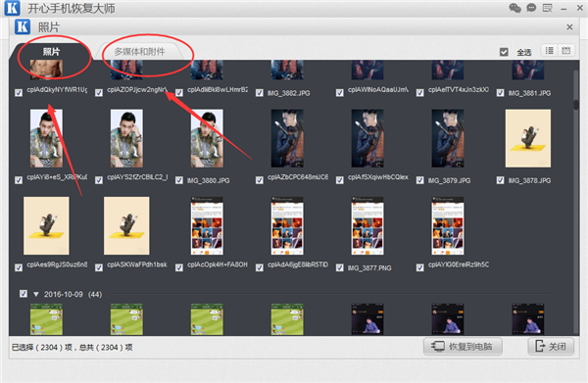This screenshot has height=383, width=588.
Task: Switch to the 照片 tab
Action: point(51,52)
